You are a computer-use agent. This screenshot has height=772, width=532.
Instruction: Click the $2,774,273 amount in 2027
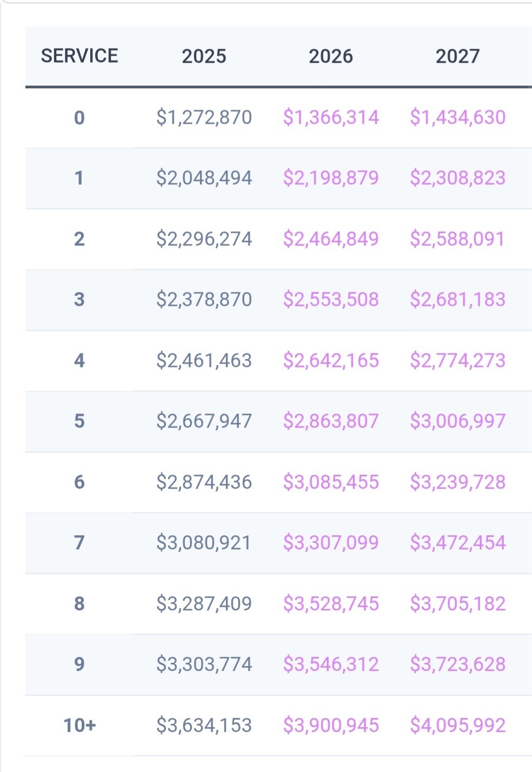pos(457,361)
